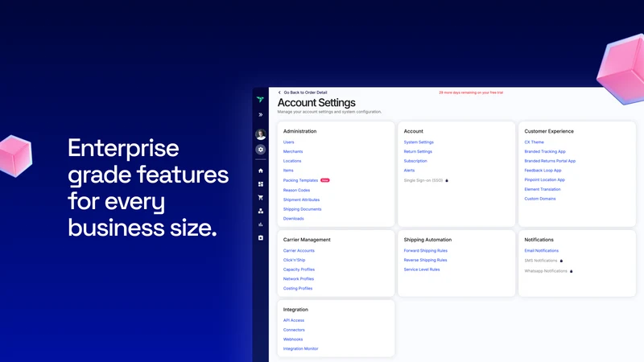Click the lock icon beside Single Sign-on

coord(447,180)
